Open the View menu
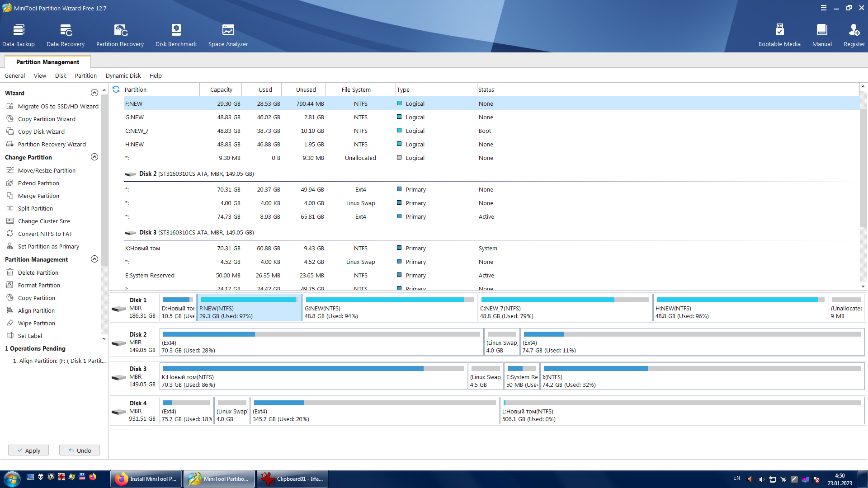Image resolution: width=868 pixels, height=488 pixels. (40, 75)
